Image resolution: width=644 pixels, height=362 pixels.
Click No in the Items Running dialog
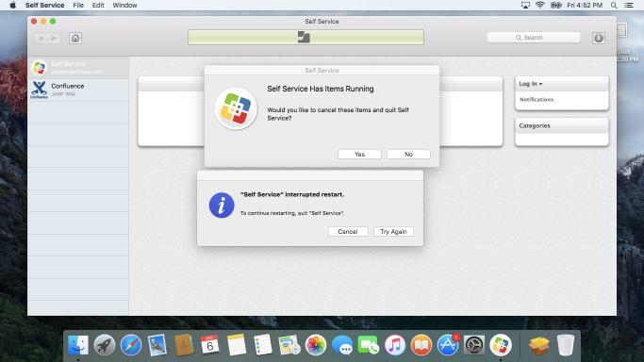coord(408,154)
